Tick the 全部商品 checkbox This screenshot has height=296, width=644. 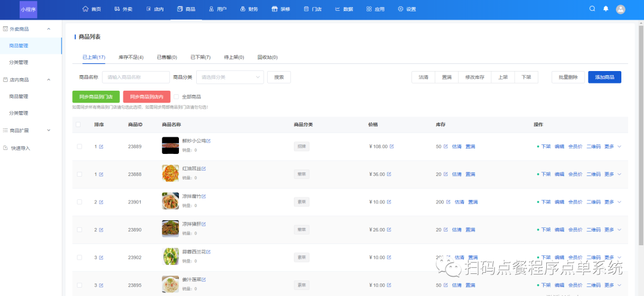pyautogui.click(x=176, y=97)
